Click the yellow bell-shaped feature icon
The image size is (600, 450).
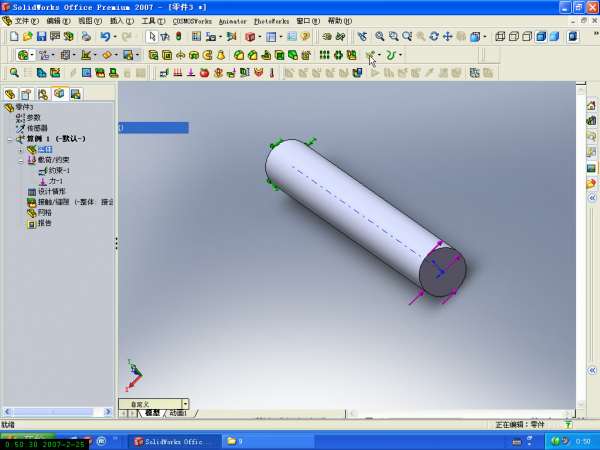(221, 55)
